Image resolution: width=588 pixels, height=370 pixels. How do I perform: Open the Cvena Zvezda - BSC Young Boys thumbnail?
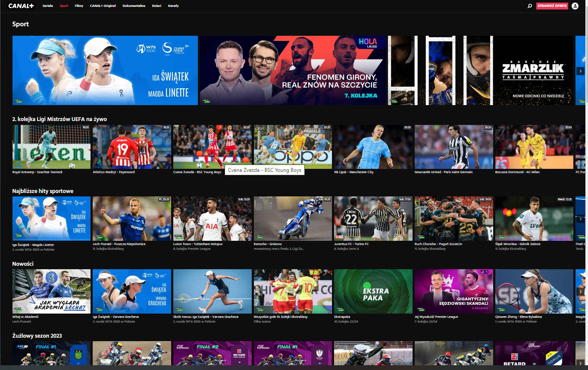pos(213,147)
